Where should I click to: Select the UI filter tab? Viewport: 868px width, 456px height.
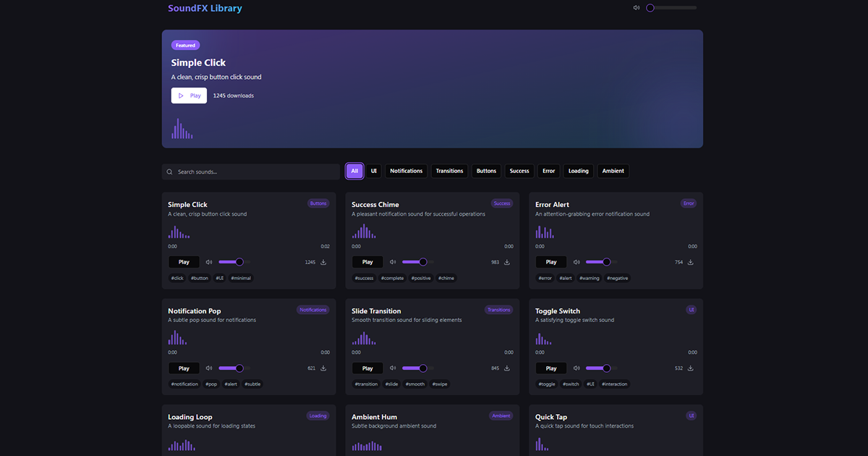(374, 171)
